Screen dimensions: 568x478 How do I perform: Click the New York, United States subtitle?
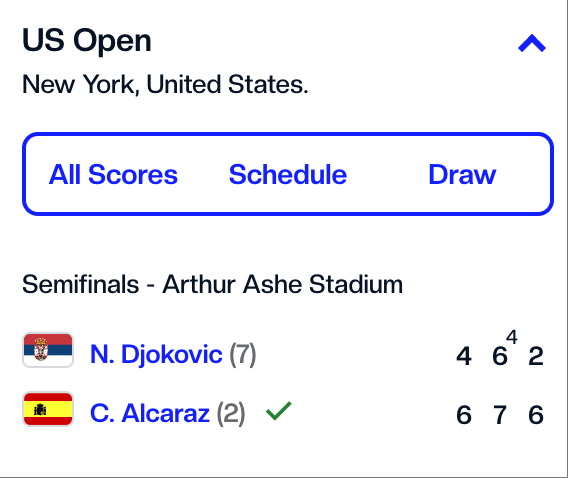(165, 84)
